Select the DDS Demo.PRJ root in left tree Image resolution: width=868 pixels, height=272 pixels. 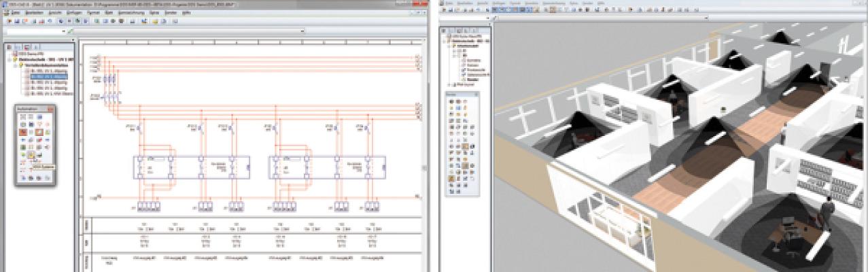click(27, 54)
